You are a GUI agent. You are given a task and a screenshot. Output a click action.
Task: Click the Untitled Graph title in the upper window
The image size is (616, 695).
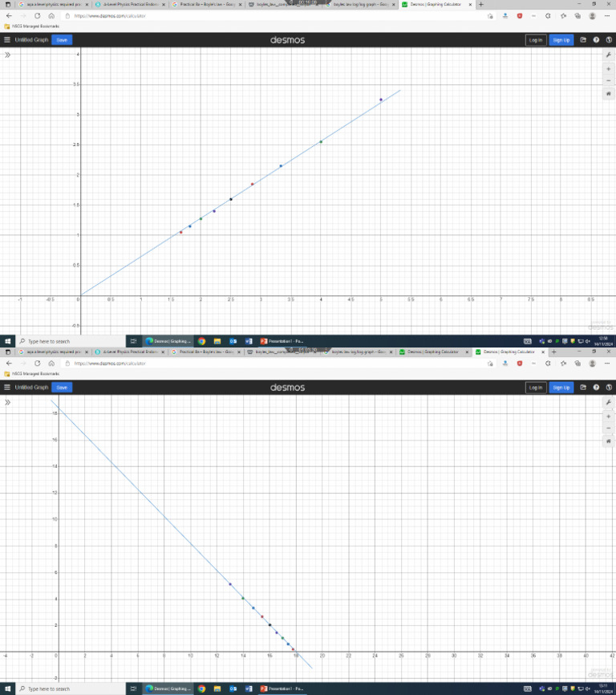[x=31, y=40]
